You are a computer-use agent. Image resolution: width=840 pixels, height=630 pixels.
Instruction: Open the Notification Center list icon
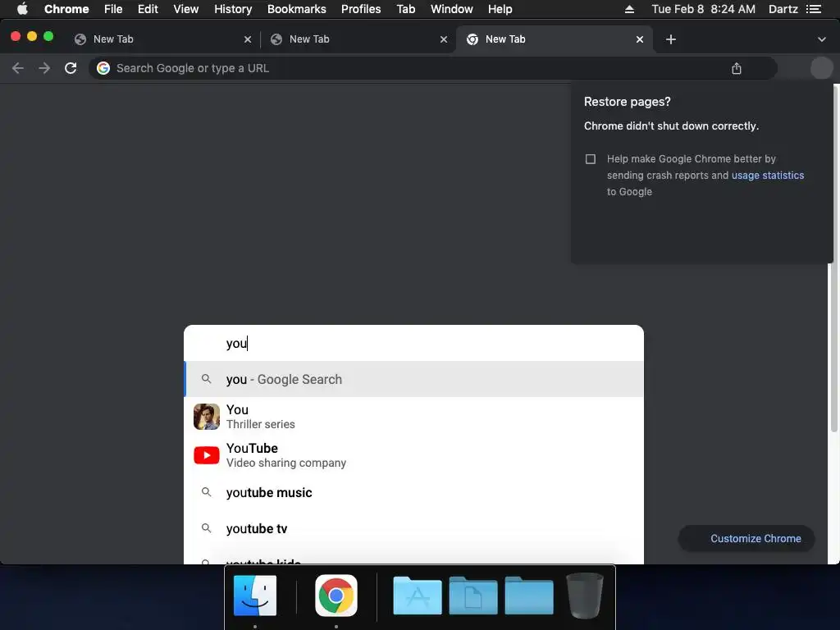(x=814, y=9)
